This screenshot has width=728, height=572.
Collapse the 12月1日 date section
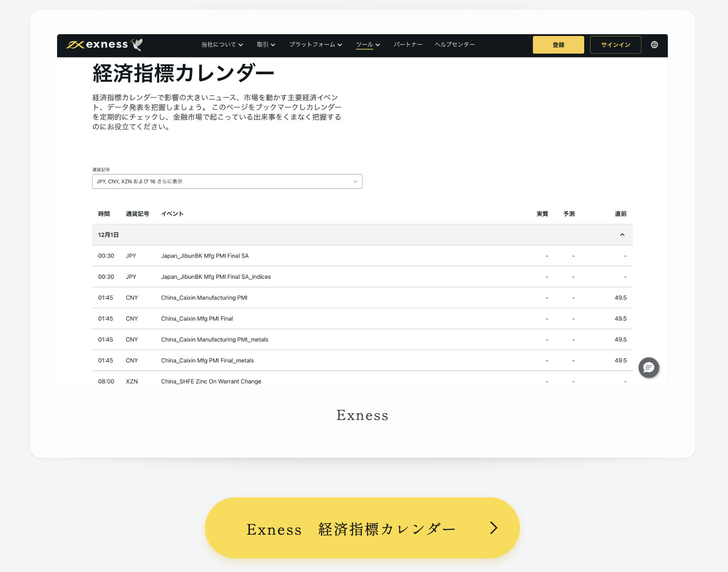tap(622, 235)
